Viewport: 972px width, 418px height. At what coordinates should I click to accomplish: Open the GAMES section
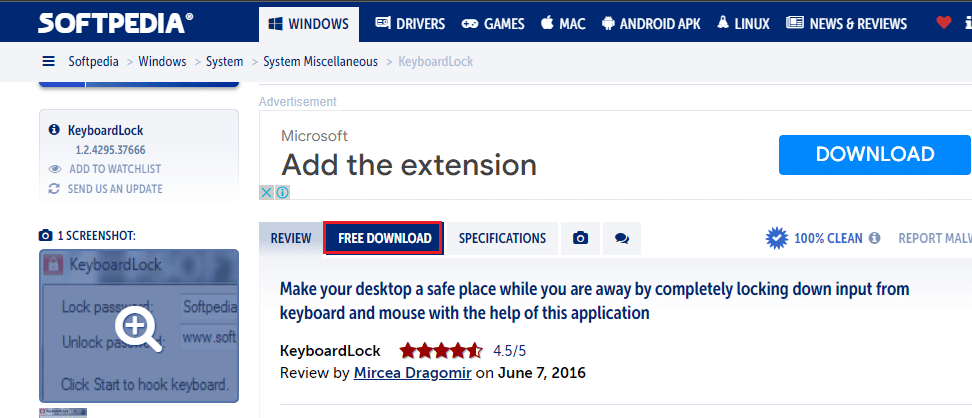493,24
